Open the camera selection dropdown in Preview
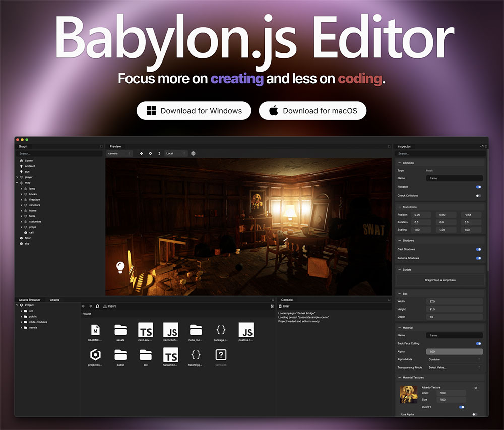 click(x=120, y=153)
